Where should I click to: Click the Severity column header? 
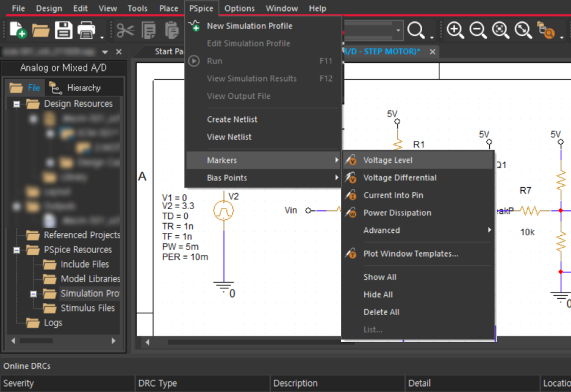tap(67, 383)
